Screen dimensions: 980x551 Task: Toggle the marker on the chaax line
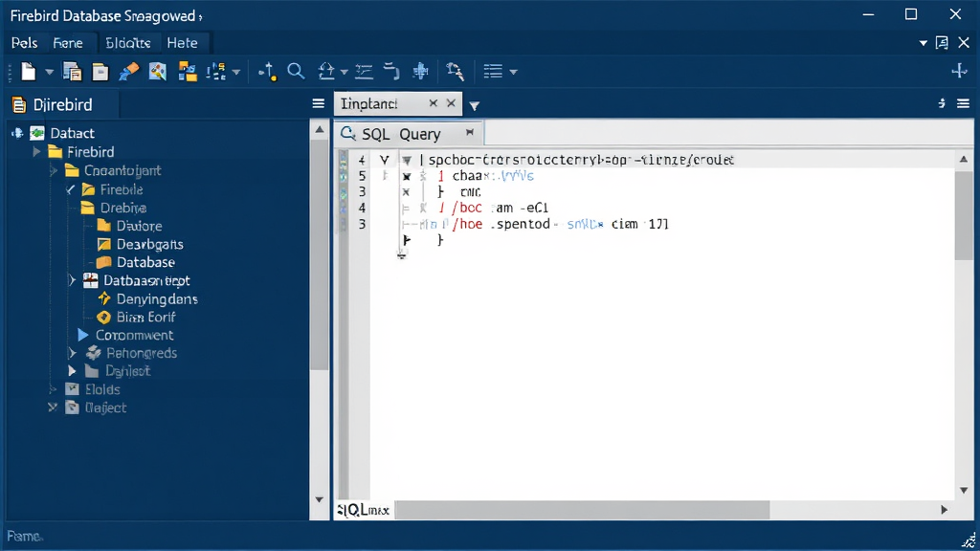(x=406, y=177)
